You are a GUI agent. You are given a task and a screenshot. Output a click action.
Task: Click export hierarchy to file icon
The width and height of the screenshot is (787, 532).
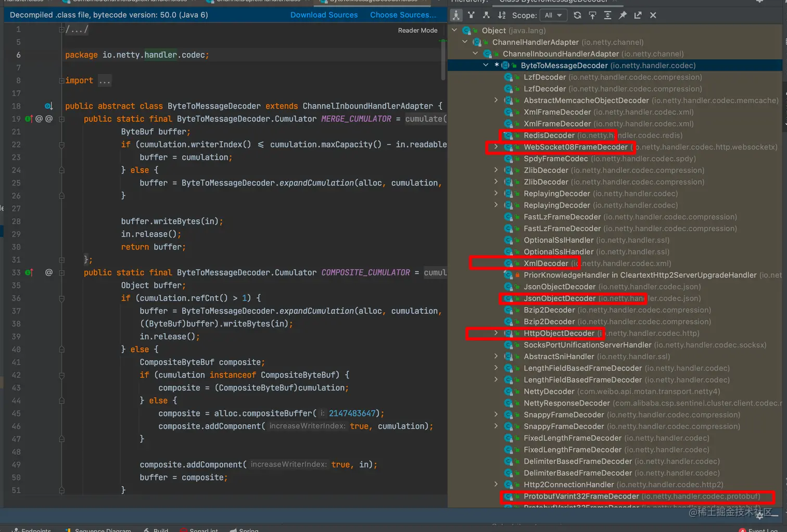(638, 15)
